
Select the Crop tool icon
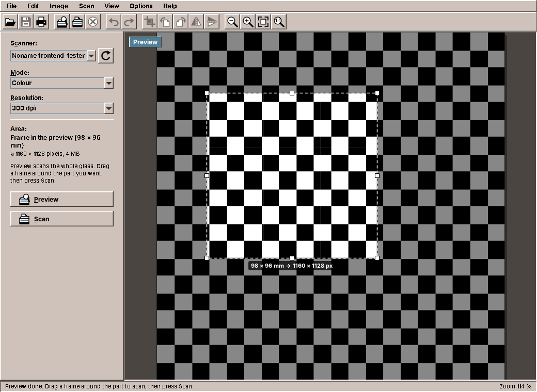coord(149,22)
